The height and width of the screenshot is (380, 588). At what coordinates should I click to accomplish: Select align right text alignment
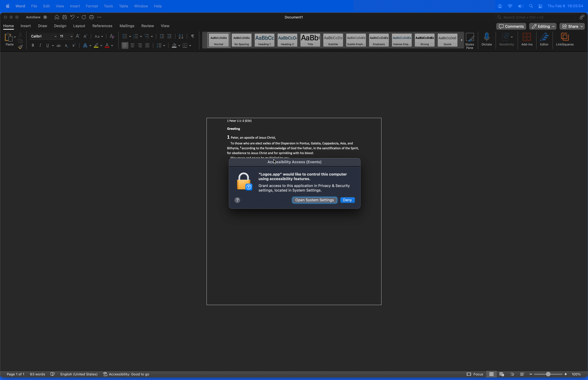click(x=140, y=45)
